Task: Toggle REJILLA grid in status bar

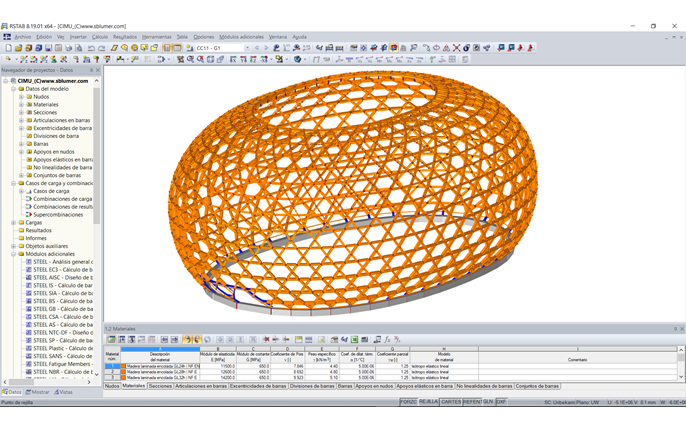Action: (x=428, y=402)
